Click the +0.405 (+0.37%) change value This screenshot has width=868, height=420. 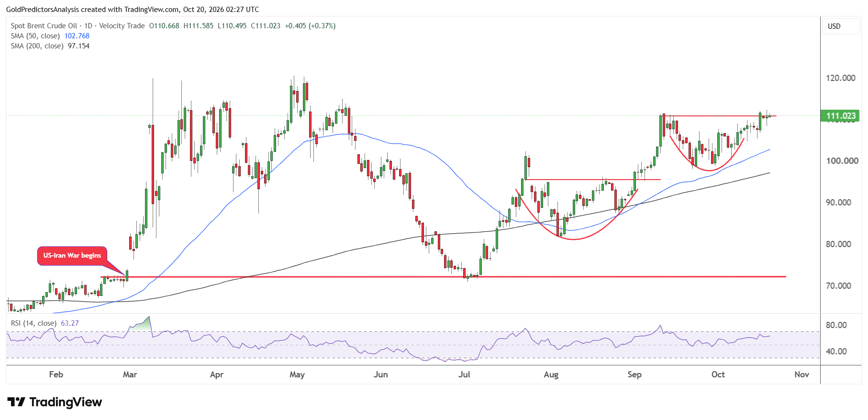pos(310,26)
